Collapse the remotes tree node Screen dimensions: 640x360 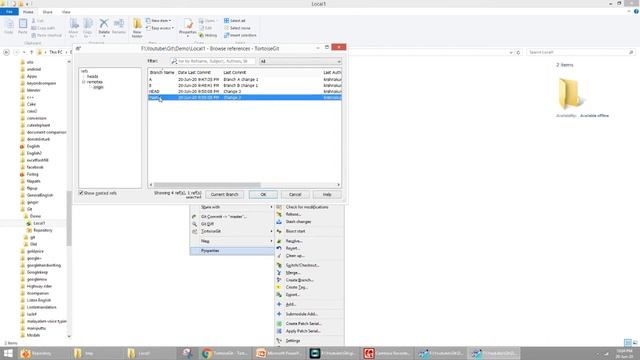(84, 82)
